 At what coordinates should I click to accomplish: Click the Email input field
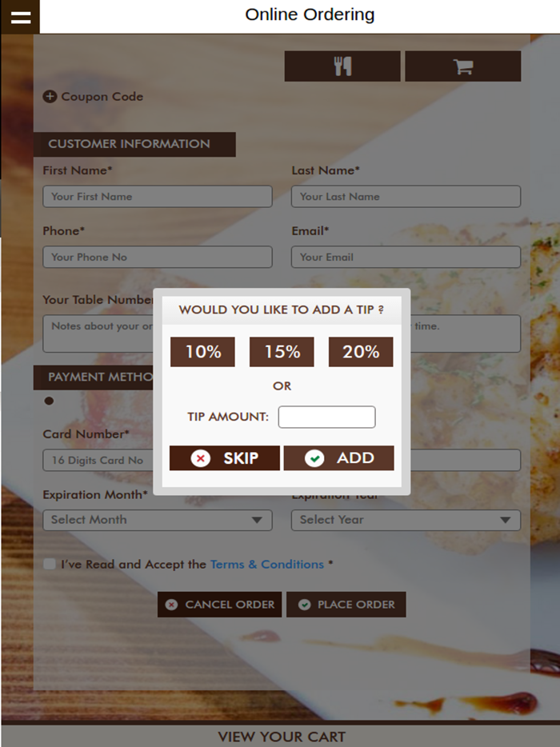coord(406,258)
